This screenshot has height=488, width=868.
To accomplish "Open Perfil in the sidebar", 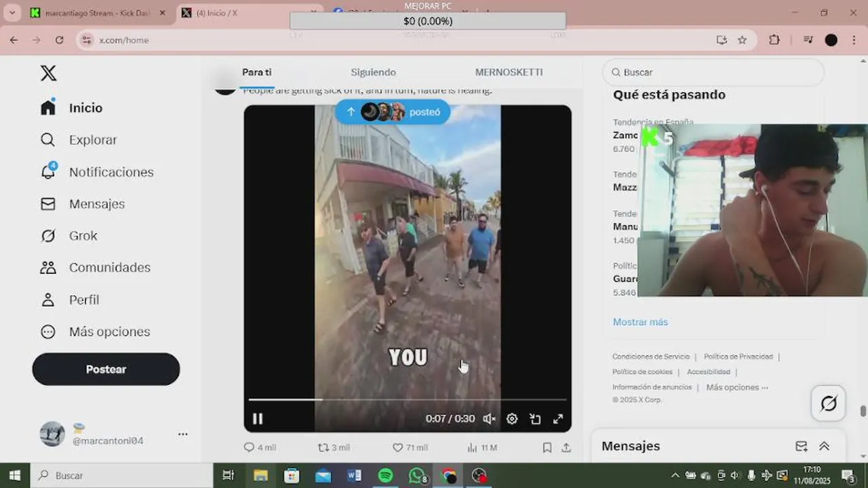I will 70,300.
